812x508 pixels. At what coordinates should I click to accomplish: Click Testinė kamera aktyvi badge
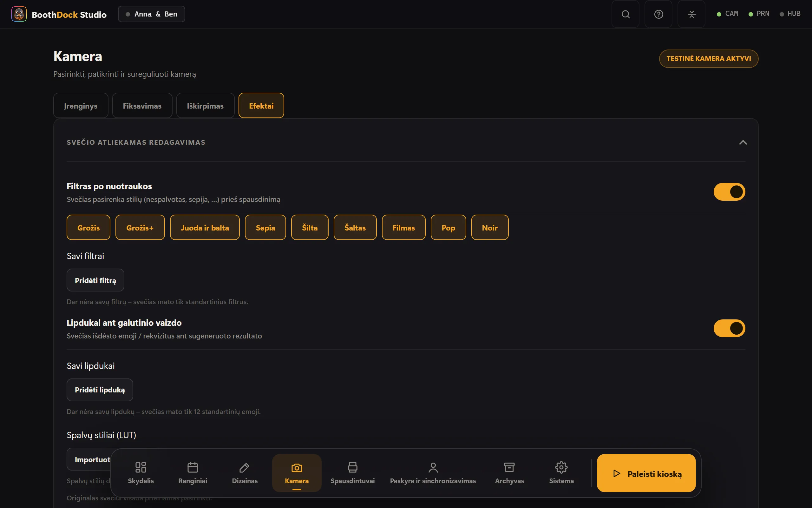[709, 58]
